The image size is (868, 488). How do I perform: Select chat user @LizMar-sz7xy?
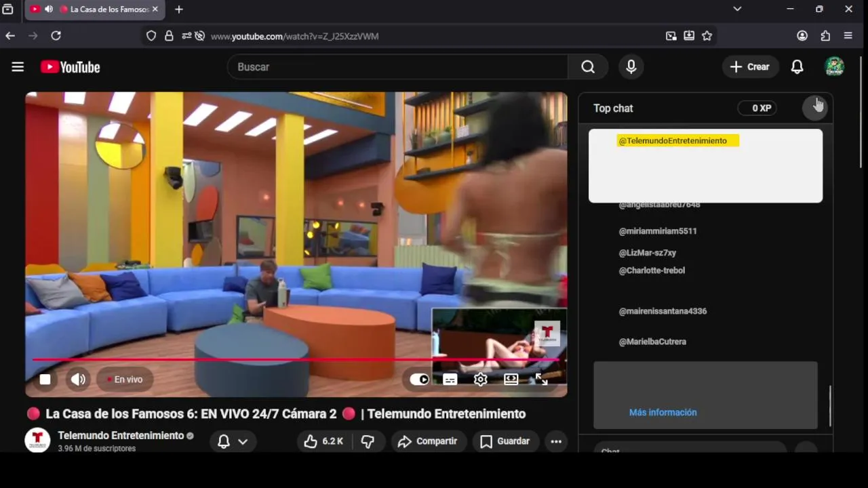coord(648,253)
